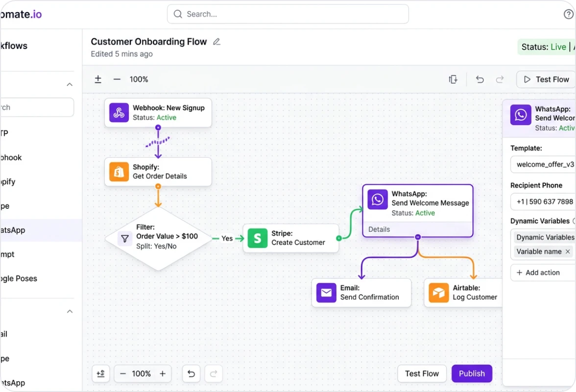Click the WhatsApp icon in the right details panel
Image resolution: width=576 pixels, height=392 pixels.
[x=521, y=115]
